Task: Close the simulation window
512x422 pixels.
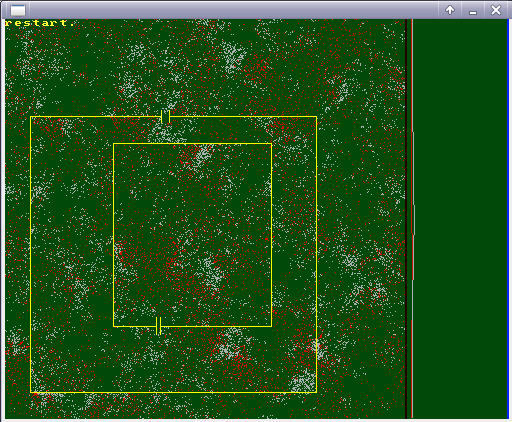Action: (496, 10)
